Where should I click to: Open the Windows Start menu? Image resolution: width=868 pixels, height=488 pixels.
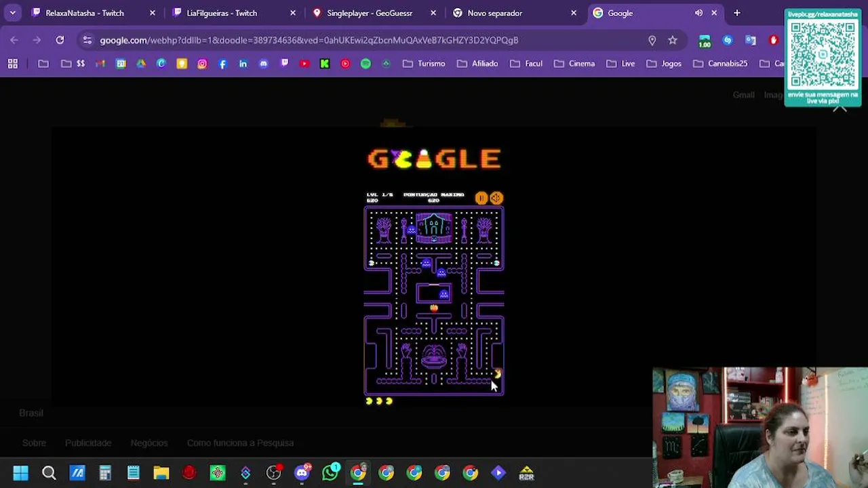tap(20, 473)
